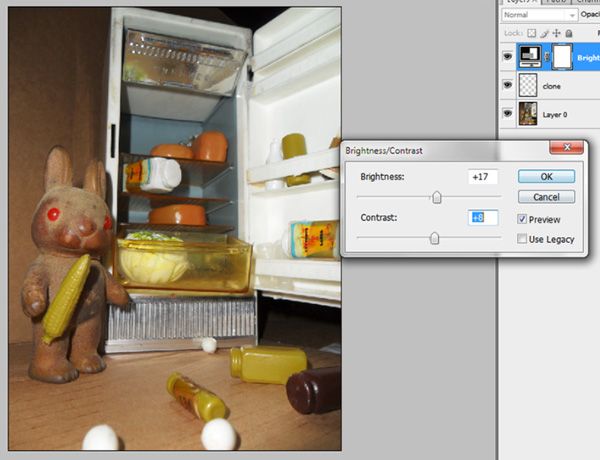This screenshot has width=600, height=460.
Task: Click the 'Contrast:' label in the dialog
Action: pyautogui.click(x=379, y=217)
